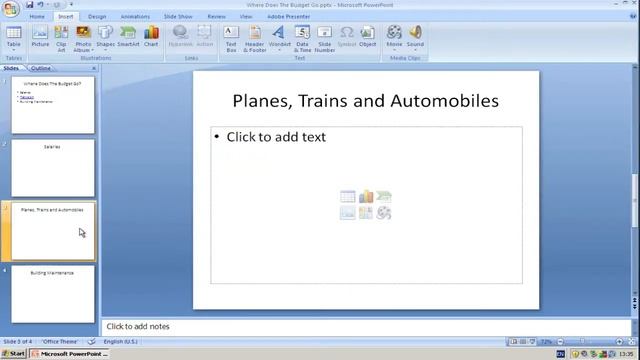Insert the Slide Number
This screenshot has width=640, height=360.
click(x=324, y=38)
